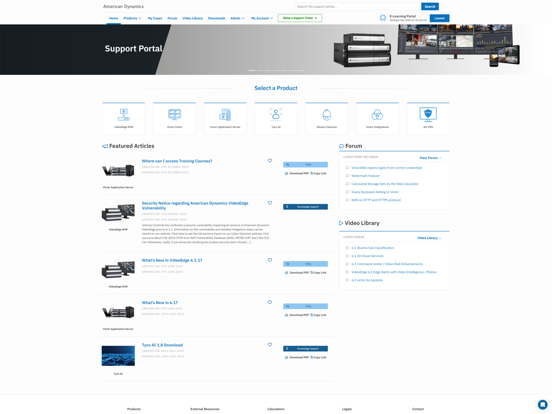Screen dimensions: 552x414
Task: Favorite the Security Notice article heart icon
Action: 270,203
